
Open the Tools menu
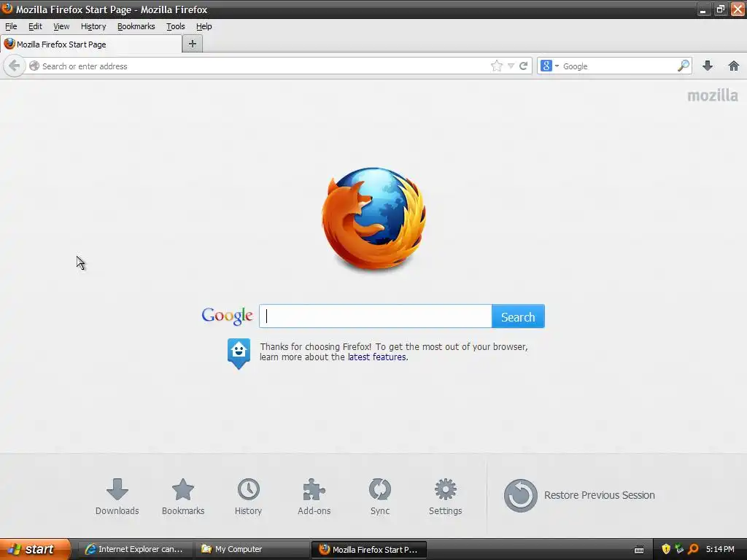(175, 26)
